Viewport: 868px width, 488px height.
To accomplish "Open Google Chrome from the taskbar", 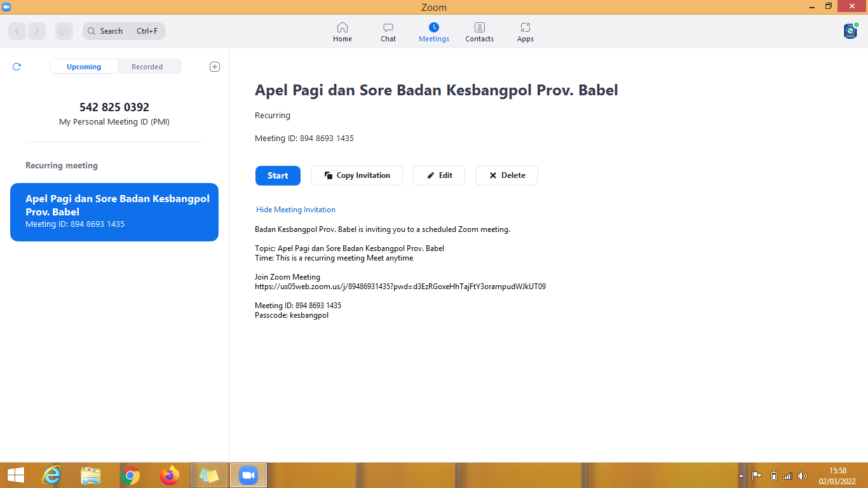I will 130,475.
